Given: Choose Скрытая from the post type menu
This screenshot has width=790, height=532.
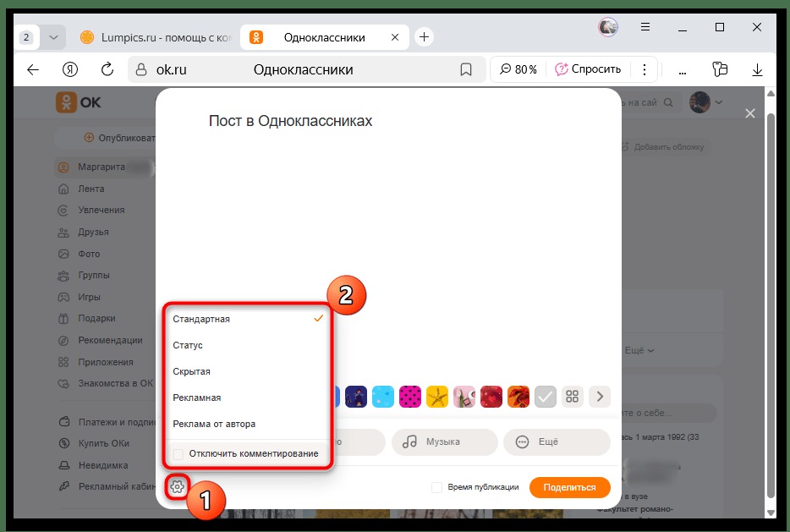Looking at the screenshot, I should coord(247,371).
